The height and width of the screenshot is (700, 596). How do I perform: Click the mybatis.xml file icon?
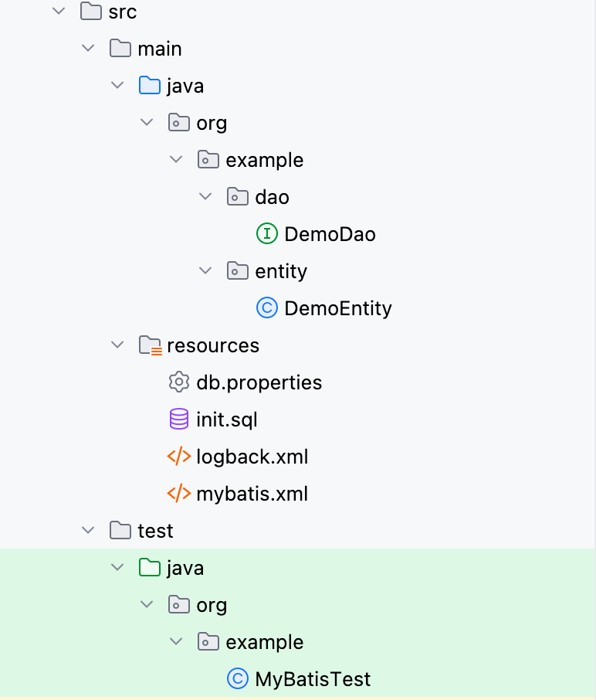point(179,493)
